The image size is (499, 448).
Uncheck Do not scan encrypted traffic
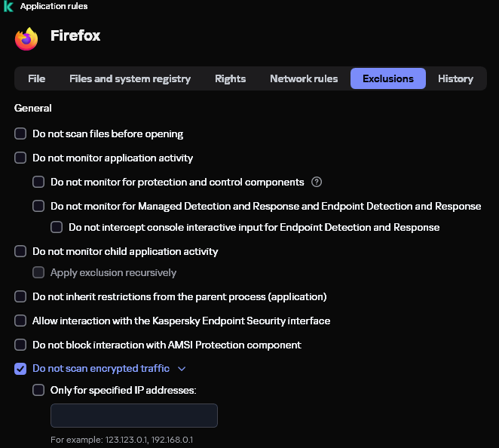click(x=20, y=369)
